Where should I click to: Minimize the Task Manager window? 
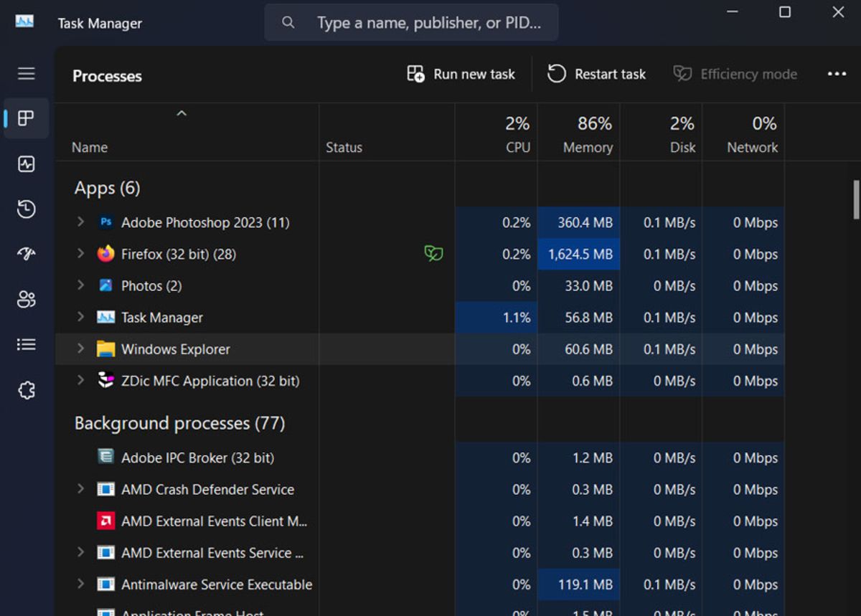tap(733, 12)
